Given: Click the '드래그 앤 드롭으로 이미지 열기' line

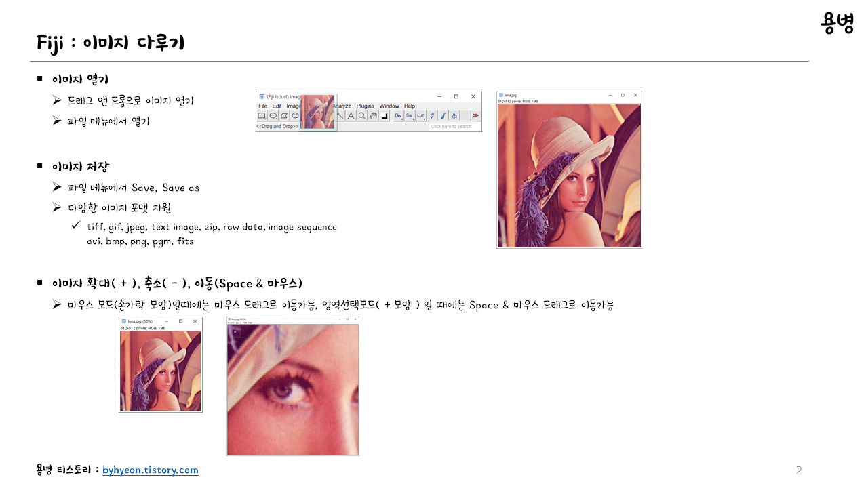Looking at the screenshot, I should [x=130, y=100].
